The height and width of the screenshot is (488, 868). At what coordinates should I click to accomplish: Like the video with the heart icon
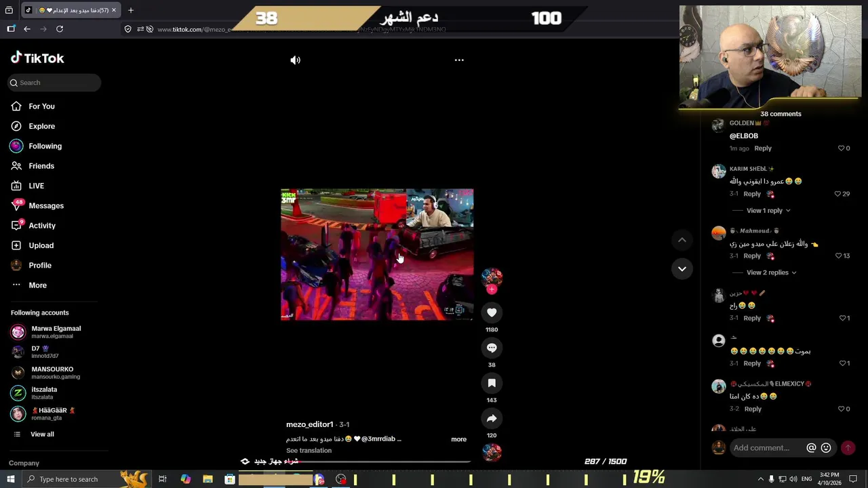492,312
